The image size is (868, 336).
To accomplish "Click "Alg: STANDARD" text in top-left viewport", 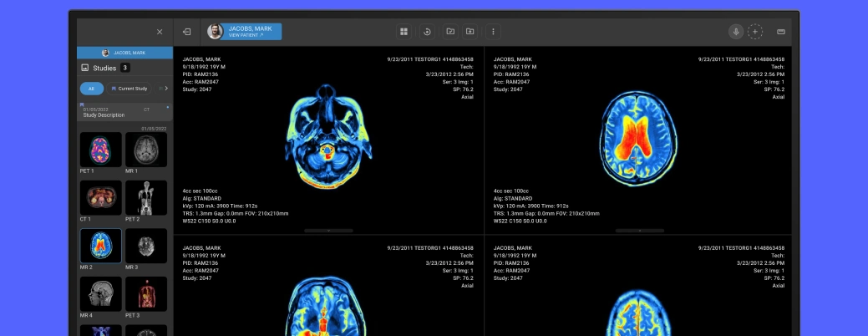I will coord(202,198).
